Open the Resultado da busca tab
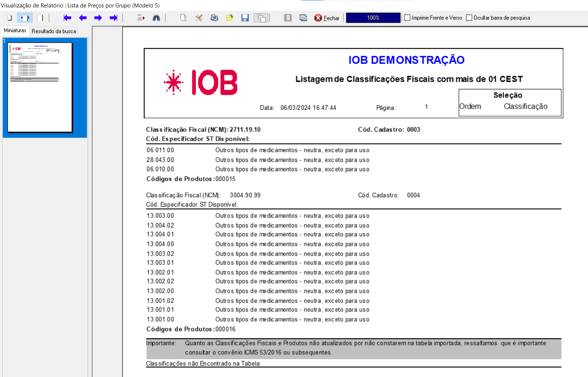Screen dimensions: 588x377 click(54, 31)
